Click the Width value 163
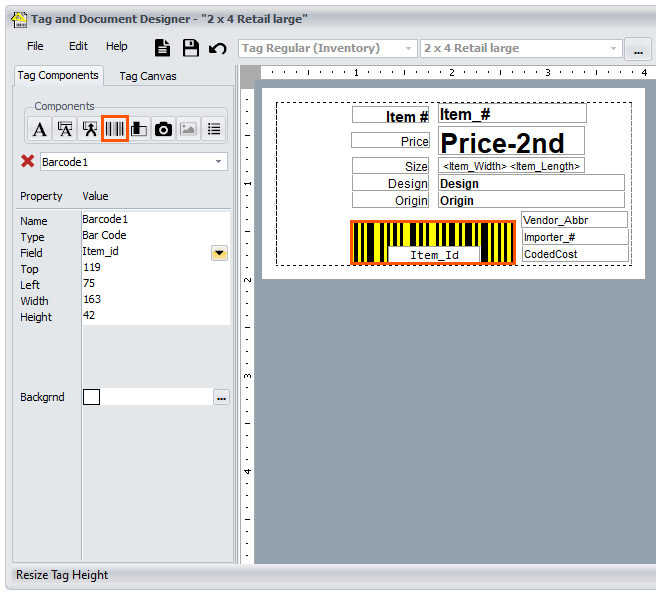 [156, 299]
